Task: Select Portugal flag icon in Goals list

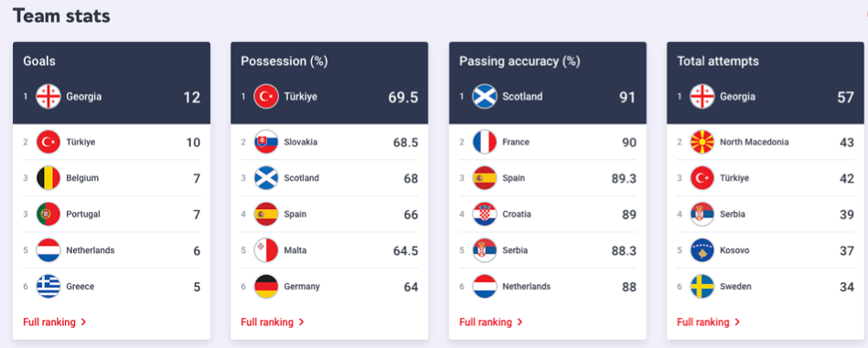Action: pos(48,214)
